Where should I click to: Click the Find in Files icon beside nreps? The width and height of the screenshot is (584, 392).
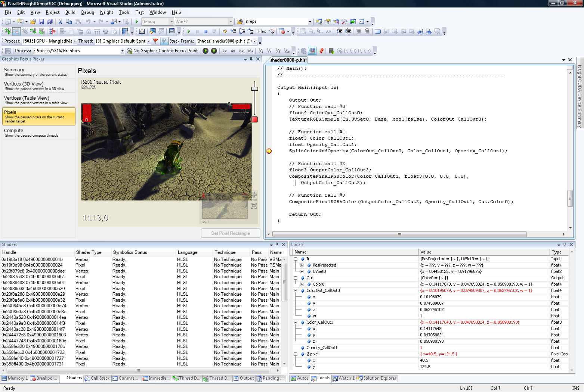click(x=240, y=22)
